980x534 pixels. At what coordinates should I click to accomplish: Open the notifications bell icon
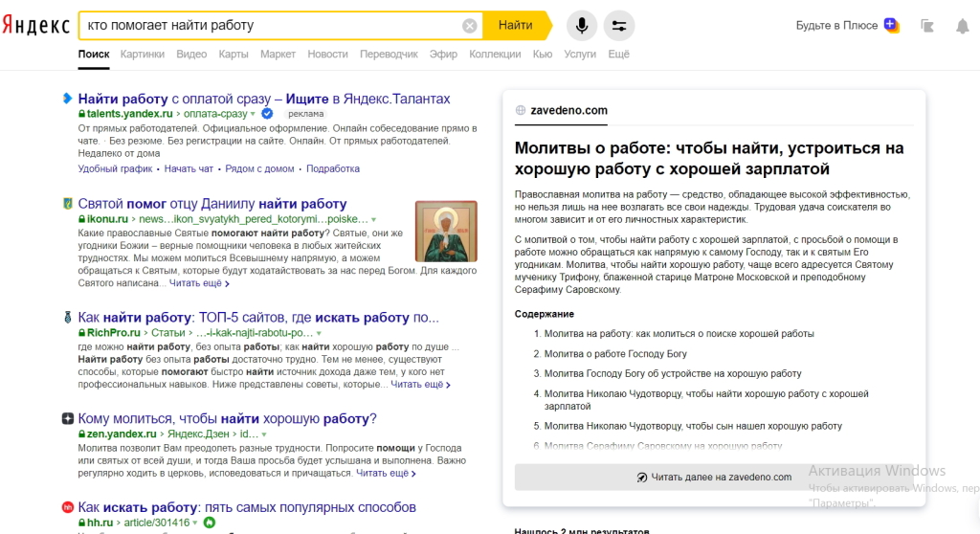(x=962, y=26)
